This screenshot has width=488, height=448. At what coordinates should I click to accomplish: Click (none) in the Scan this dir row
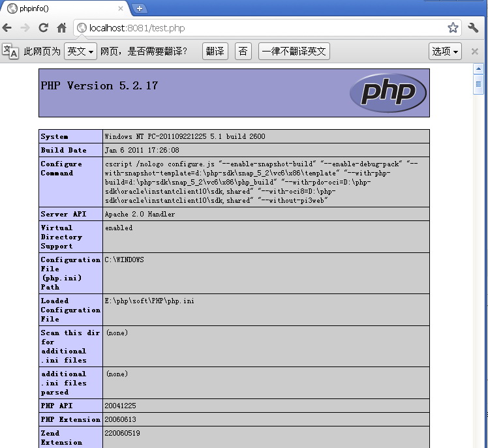[117, 333]
